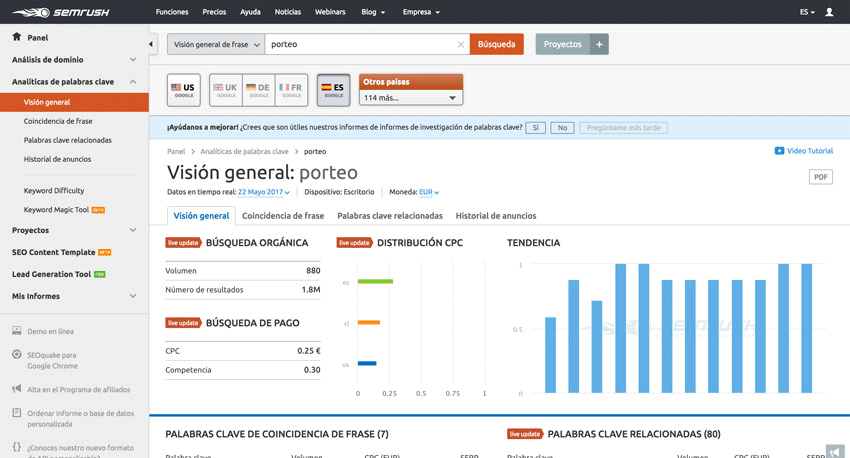
Task: Click the plus icon next to Proyectos
Action: click(x=599, y=44)
